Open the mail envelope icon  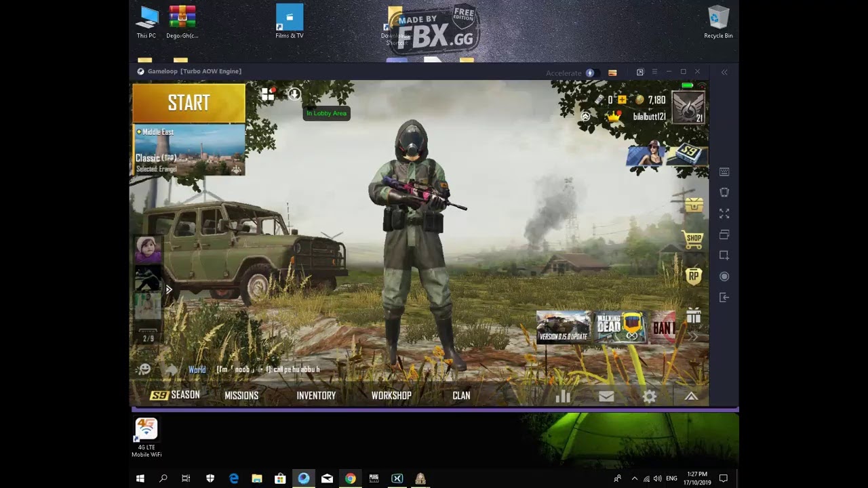click(x=606, y=396)
